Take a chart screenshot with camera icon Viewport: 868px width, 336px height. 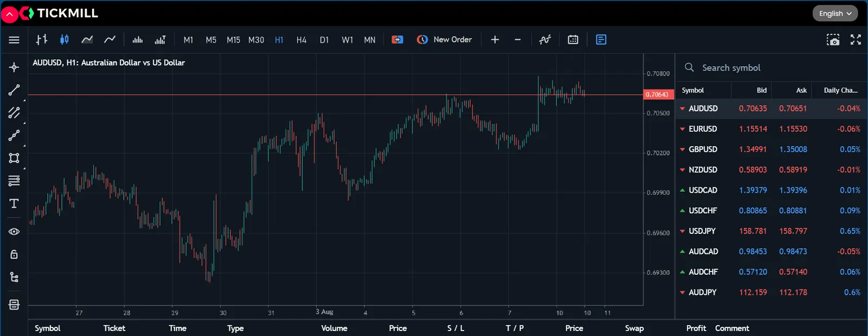click(833, 40)
